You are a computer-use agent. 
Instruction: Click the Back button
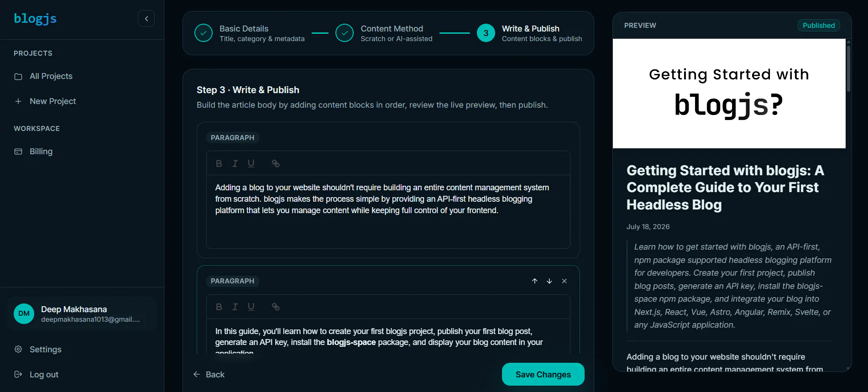tap(209, 375)
